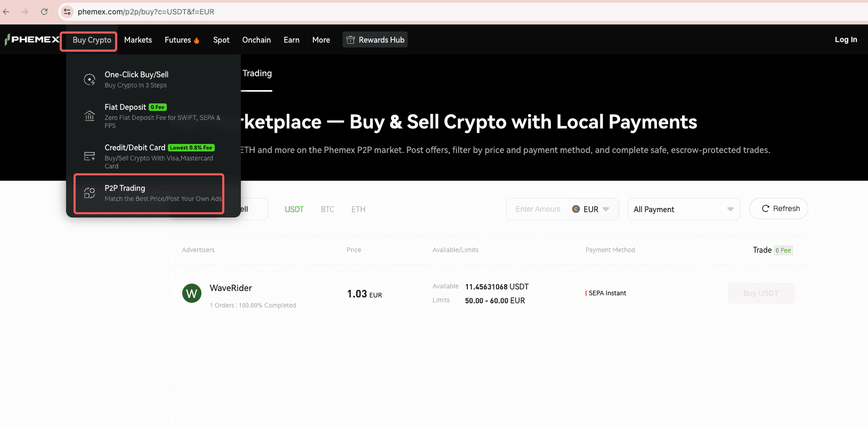
Task: Click the Lowest 0.8% Fee badge
Action: pyautogui.click(x=191, y=148)
